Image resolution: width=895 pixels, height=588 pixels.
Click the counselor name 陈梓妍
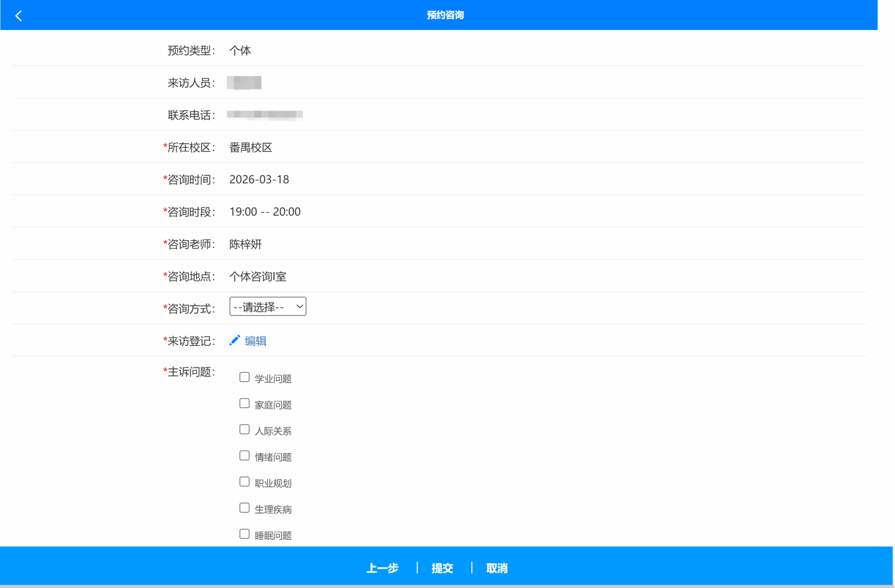pyautogui.click(x=245, y=244)
